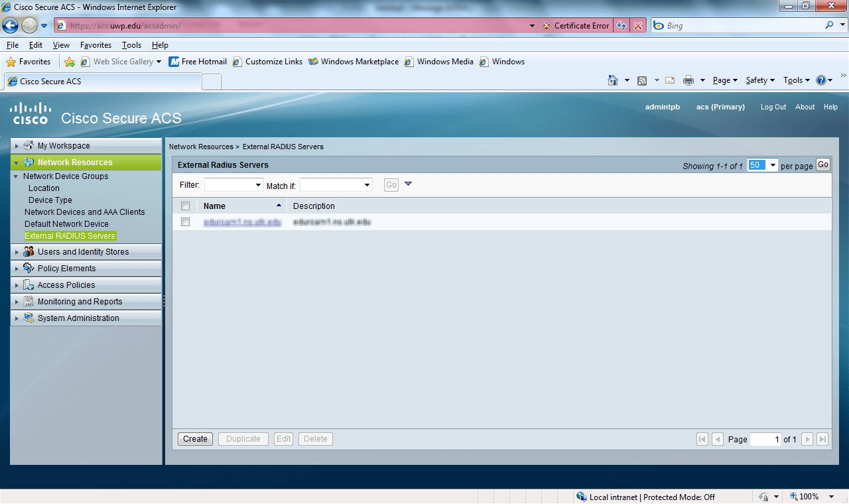
Task: Click the Zoom level magnifier icon
Action: click(794, 497)
